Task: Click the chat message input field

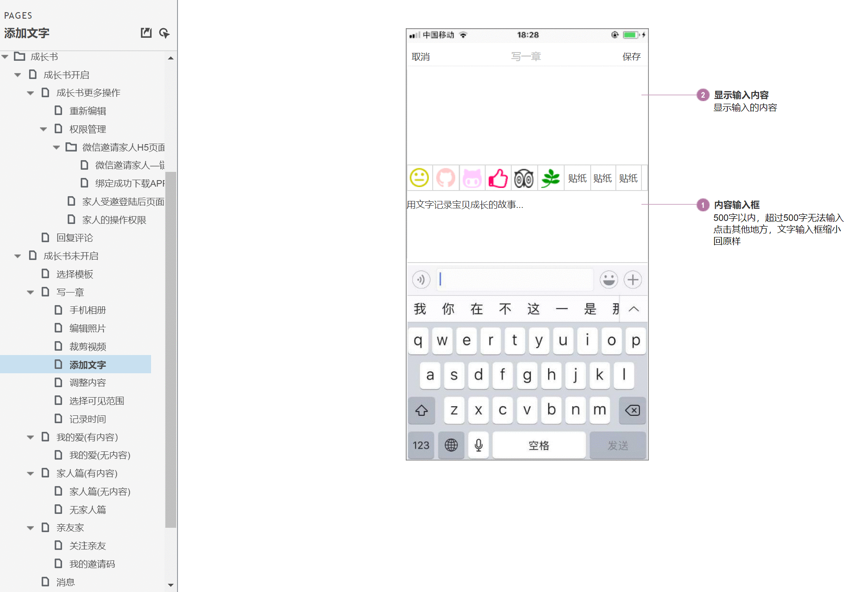Action: (515, 280)
